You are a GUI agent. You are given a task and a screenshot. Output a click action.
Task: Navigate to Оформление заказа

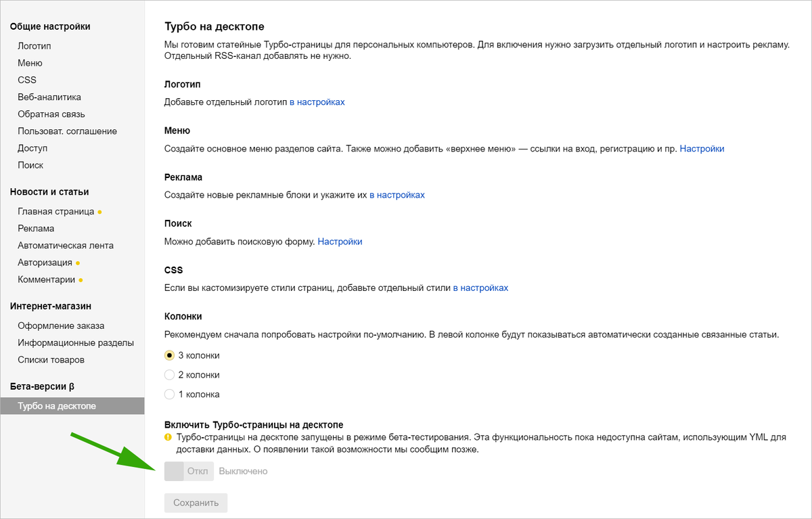click(x=61, y=325)
